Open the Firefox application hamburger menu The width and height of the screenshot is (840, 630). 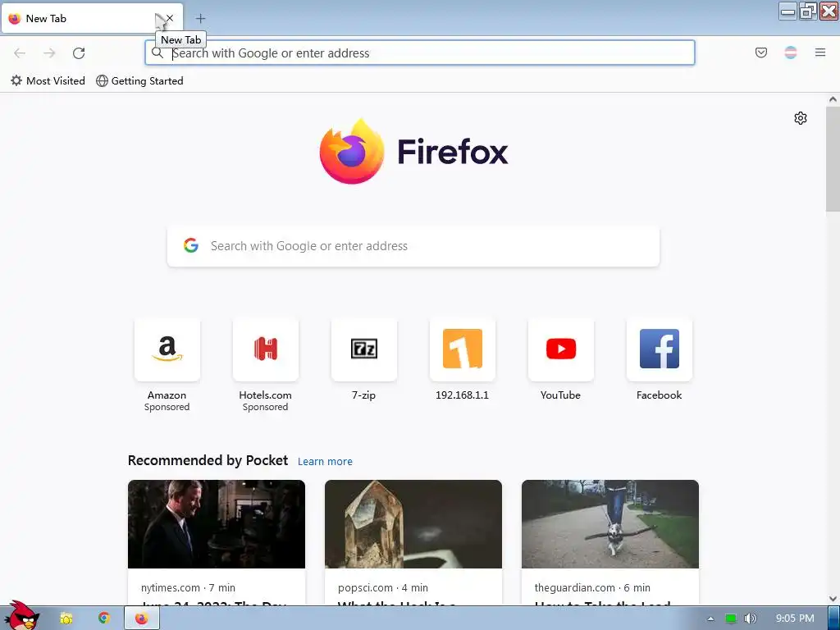[x=820, y=52]
